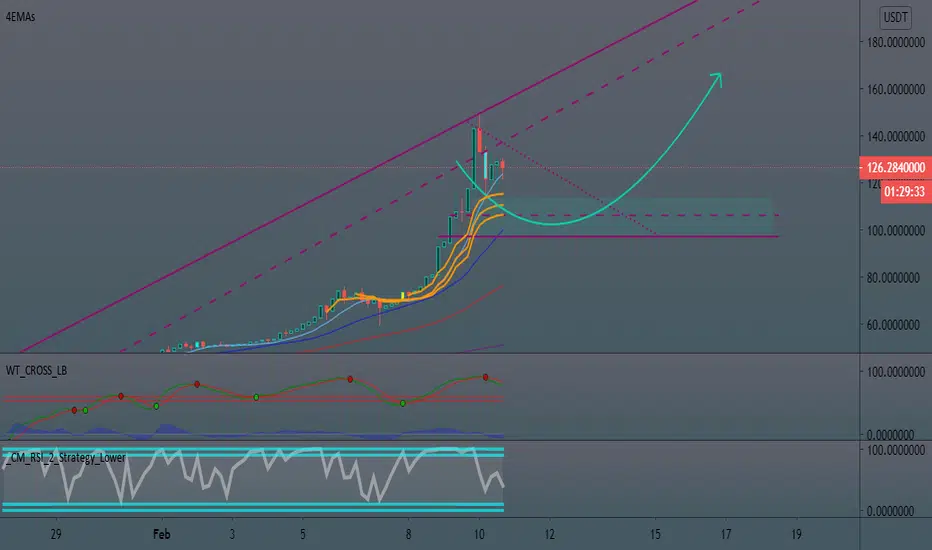
Task: Select the horizontal magenta support line near 100
Action: (x=608, y=237)
